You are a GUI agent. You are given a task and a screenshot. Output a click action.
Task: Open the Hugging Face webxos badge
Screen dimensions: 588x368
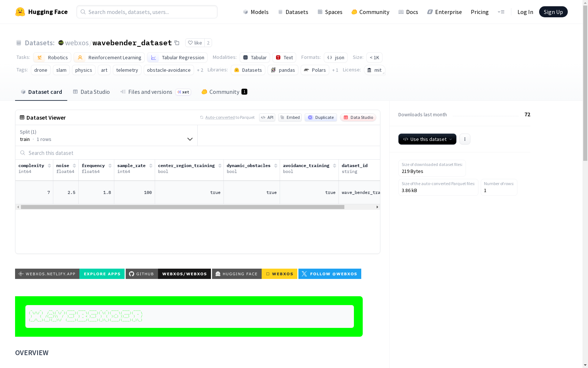(x=255, y=274)
